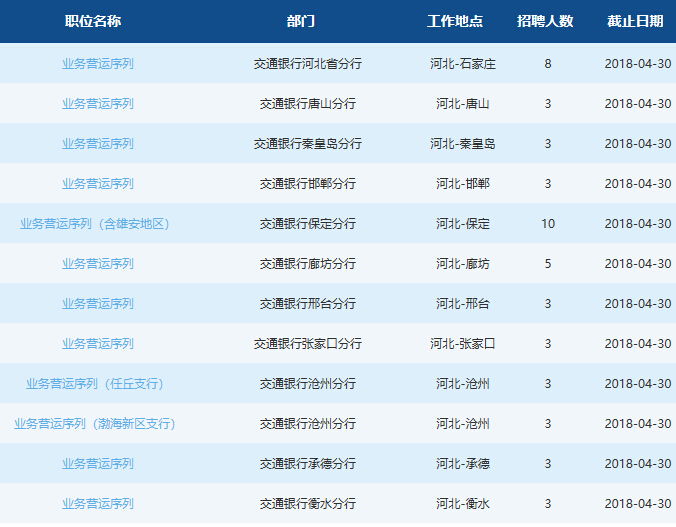Select 交通银行廊坊分行 department cell
The image size is (676, 527).
pos(307,264)
